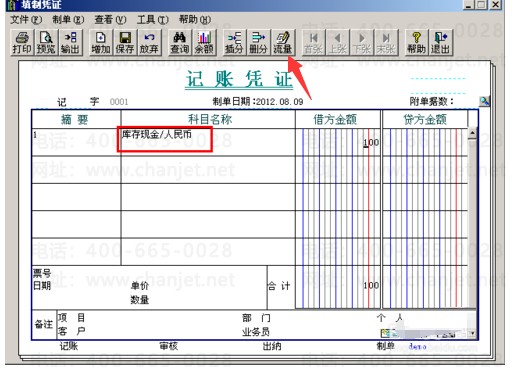Open the 预览 preview tool
This screenshot has height=367, width=512.
(46, 43)
